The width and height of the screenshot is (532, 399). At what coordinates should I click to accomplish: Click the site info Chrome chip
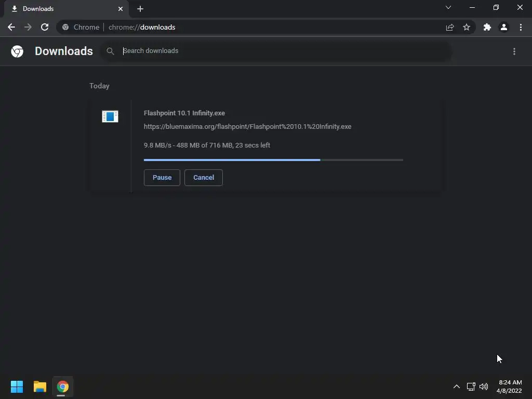click(x=81, y=27)
